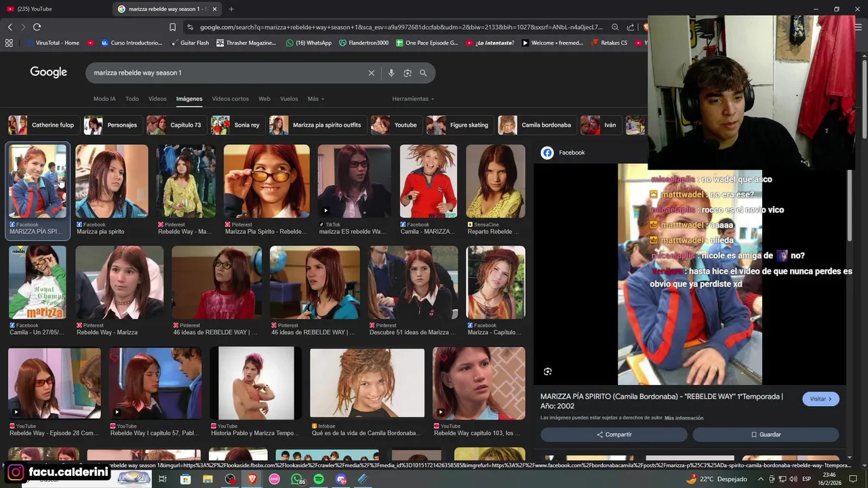The height and width of the screenshot is (488, 868).
Task: Open the site settings icon beside the URL
Action: point(191,27)
